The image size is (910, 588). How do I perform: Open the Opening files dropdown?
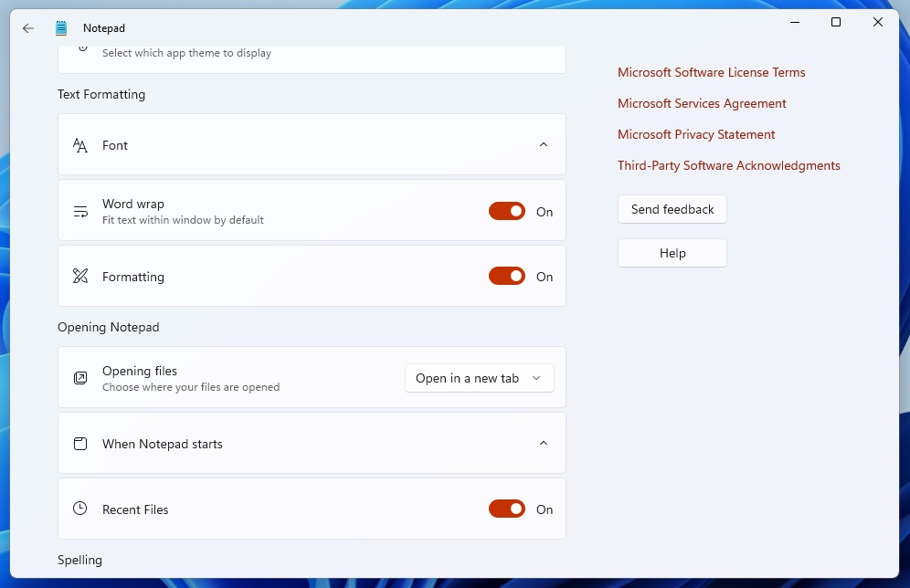pyautogui.click(x=479, y=377)
